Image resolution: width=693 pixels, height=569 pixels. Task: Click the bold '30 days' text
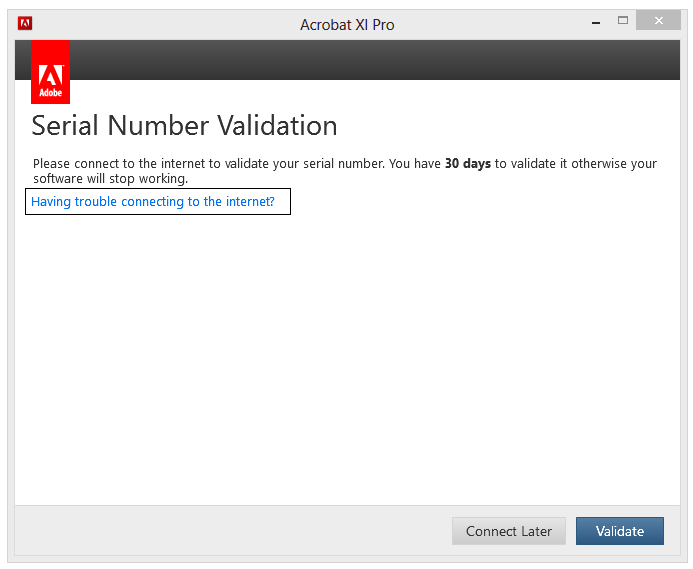[468, 164]
